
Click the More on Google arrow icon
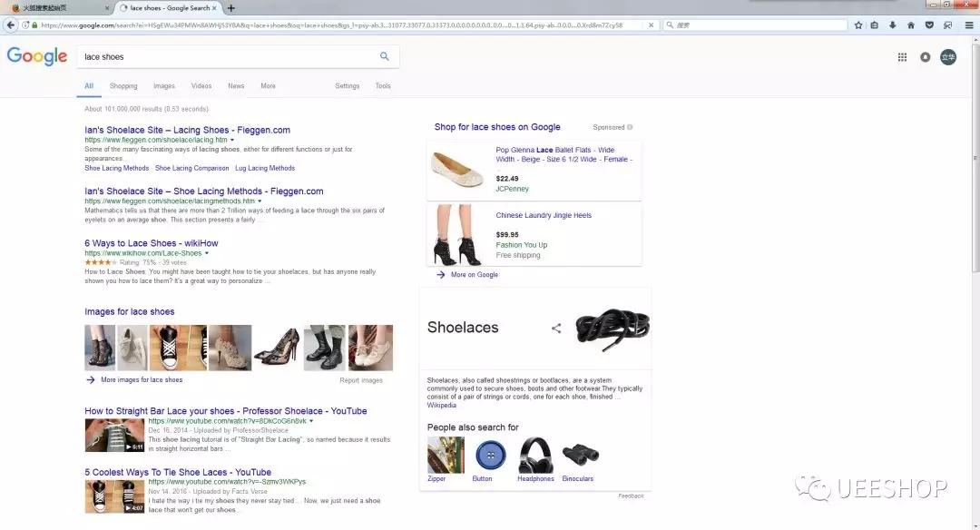pyautogui.click(x=441, y=274)
